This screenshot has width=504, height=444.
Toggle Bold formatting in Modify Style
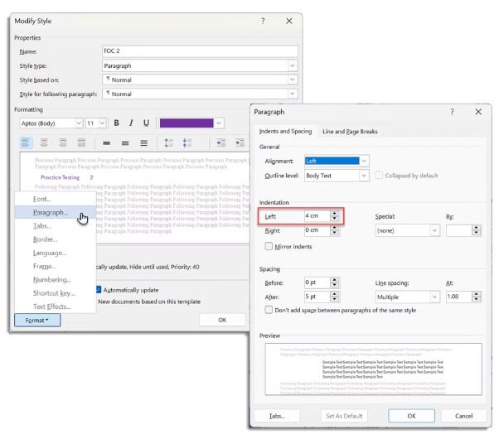(117, 123)
